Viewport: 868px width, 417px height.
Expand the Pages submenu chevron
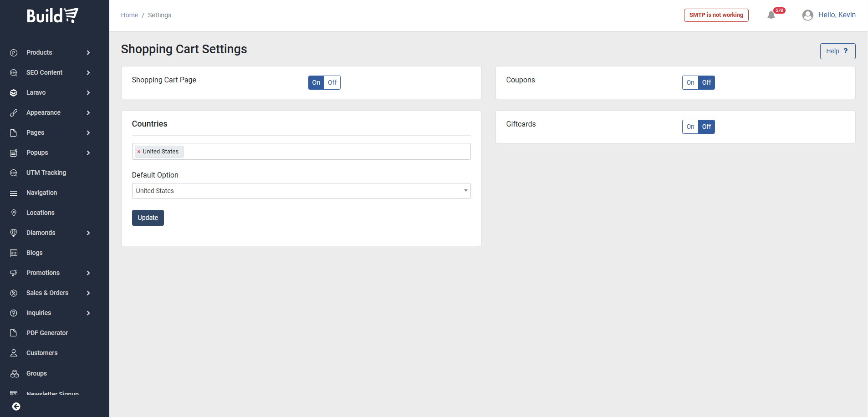(88, 133)
